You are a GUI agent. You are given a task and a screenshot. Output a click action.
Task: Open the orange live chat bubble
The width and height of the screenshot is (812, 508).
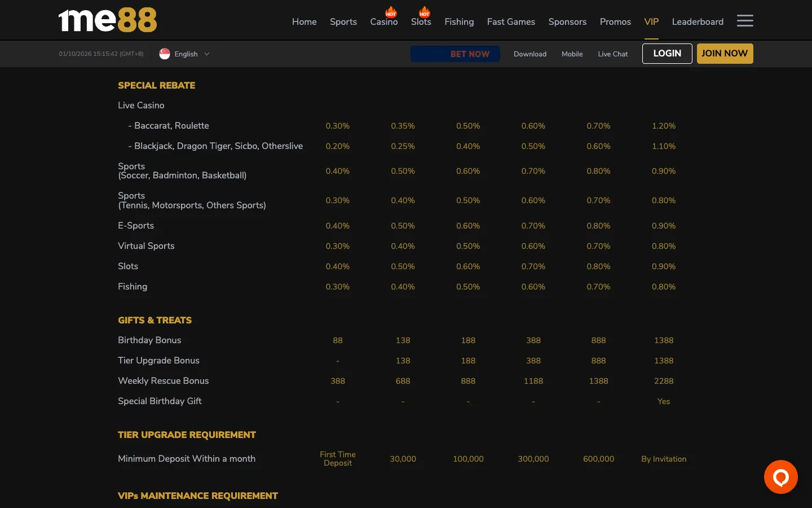pyautogui.click(x=780, y=477)
